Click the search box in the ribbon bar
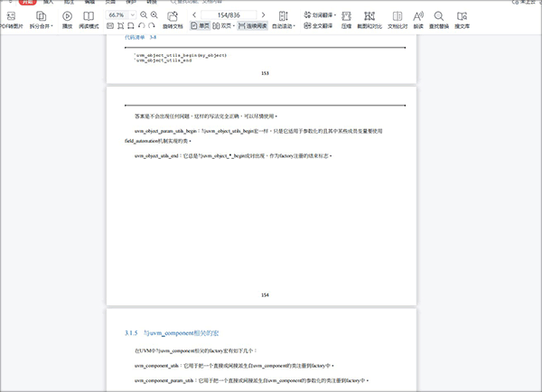This screenshot has height=392, width=542. pyautogui.click(x=197, y=2)
